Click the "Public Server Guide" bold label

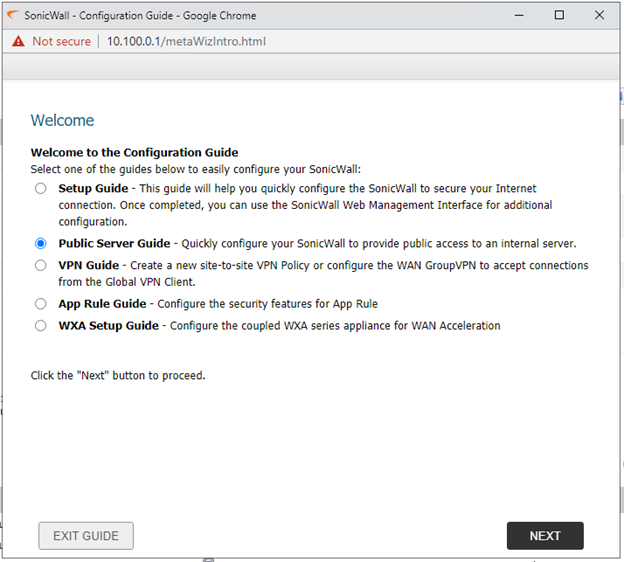115,243
